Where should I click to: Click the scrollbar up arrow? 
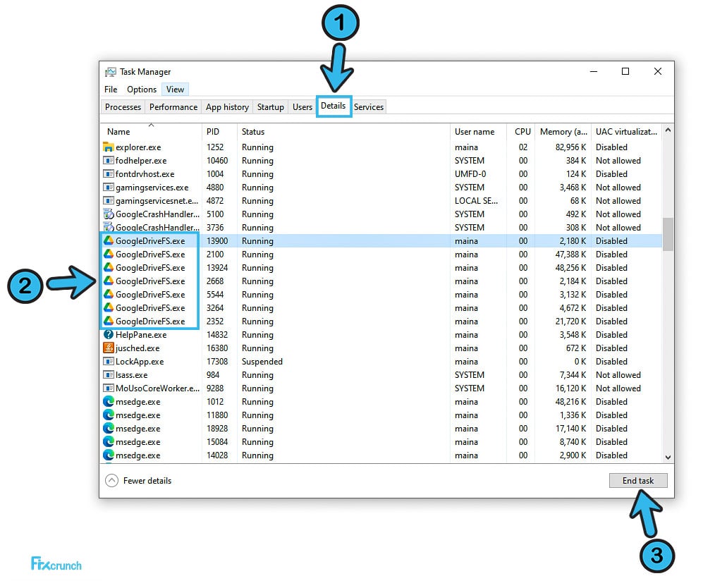tap(668, 130)
